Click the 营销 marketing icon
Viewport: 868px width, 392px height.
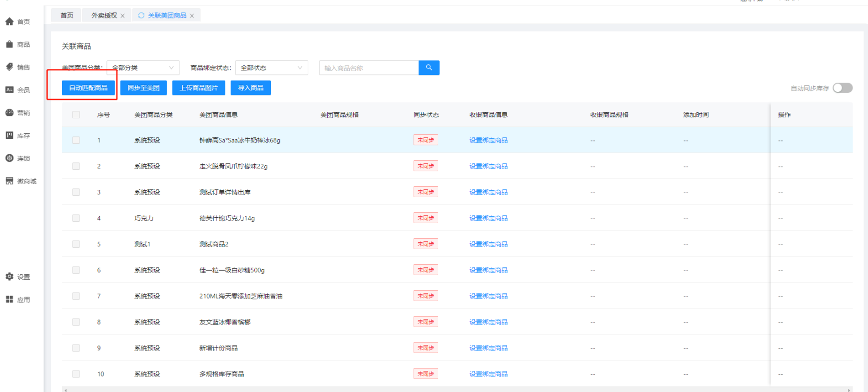[9, 113]
